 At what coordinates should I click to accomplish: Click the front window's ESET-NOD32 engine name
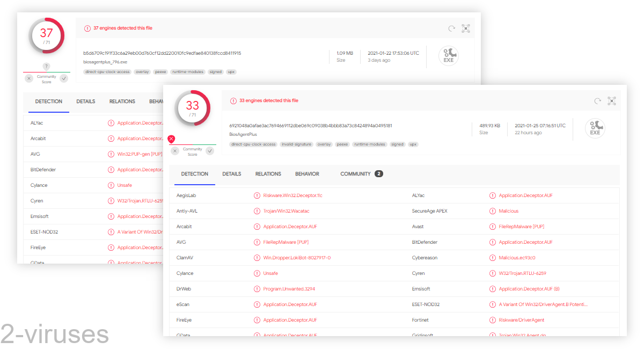tap(426, 304)
